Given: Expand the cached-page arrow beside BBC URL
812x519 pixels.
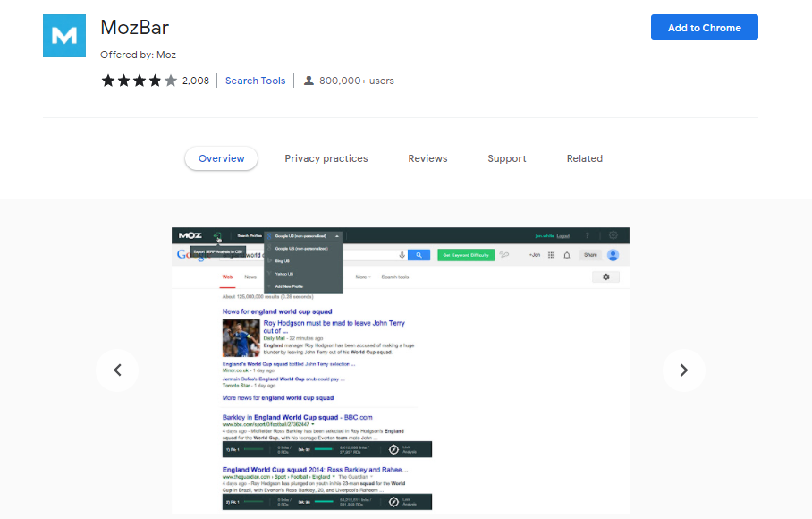Looking at the screenshot, I should point(312,423).
